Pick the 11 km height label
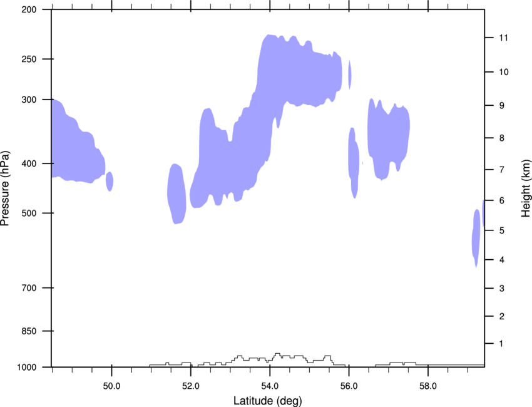This screenshot has height=407, width=532. click(x=503, y=38)
